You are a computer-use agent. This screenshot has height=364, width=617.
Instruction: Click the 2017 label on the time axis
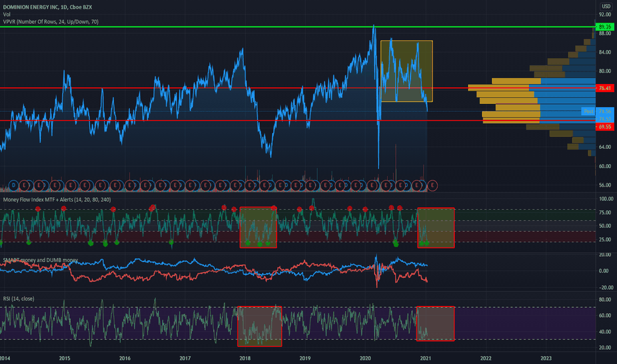[x=185, y=358]
